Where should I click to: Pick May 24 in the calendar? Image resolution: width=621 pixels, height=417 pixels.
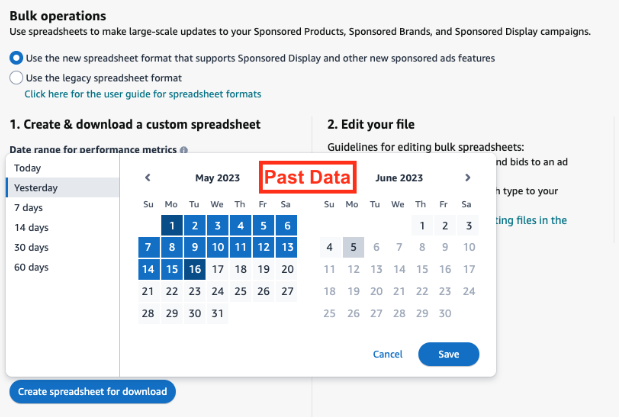(x=217, y=291)
